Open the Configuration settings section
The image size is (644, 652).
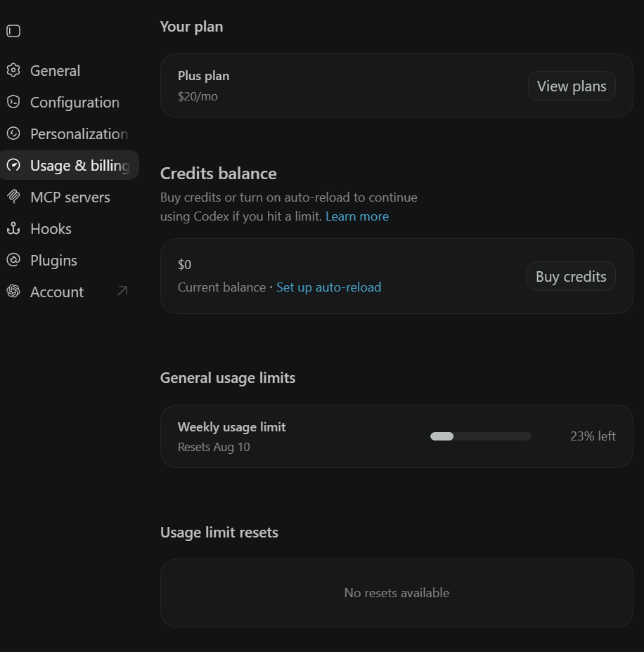click(69, 103)
